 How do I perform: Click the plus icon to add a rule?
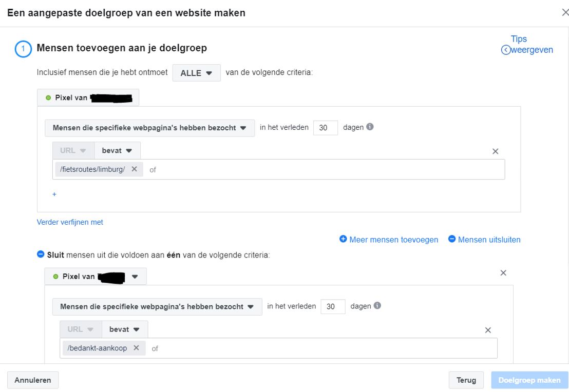coord(54,194)
